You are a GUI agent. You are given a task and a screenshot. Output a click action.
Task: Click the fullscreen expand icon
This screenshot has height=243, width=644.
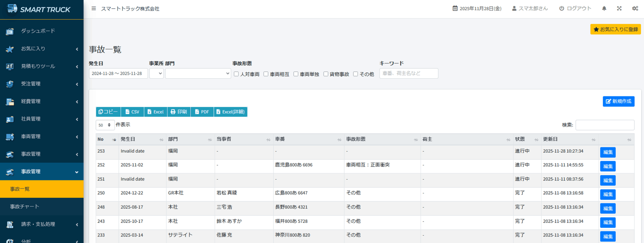pyautogui.click(x=619, y=9)
